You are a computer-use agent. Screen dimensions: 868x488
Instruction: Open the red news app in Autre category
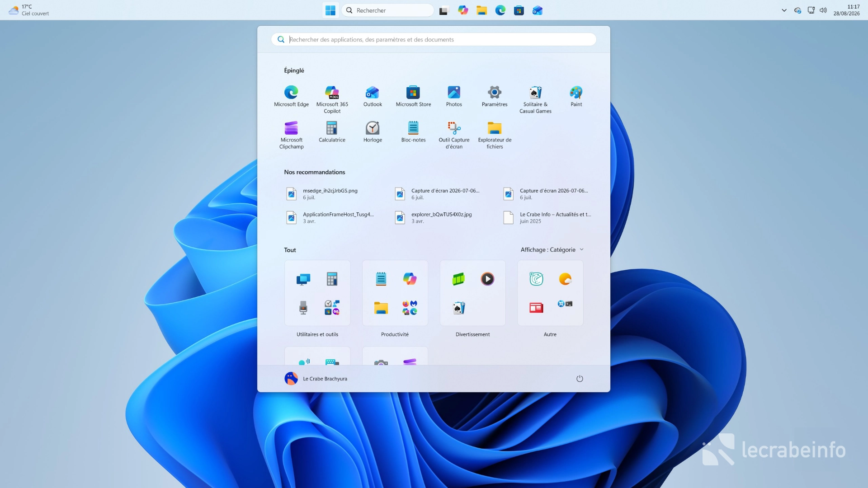click(x=536, y=308)
